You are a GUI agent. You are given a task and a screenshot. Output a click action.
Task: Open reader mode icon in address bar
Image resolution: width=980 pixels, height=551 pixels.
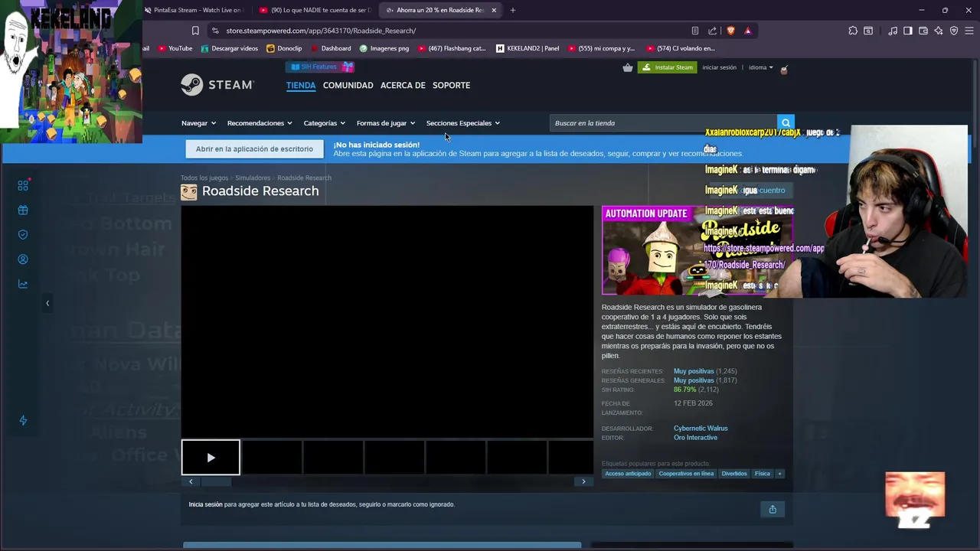pyautogui.click(x=695, y=31)
